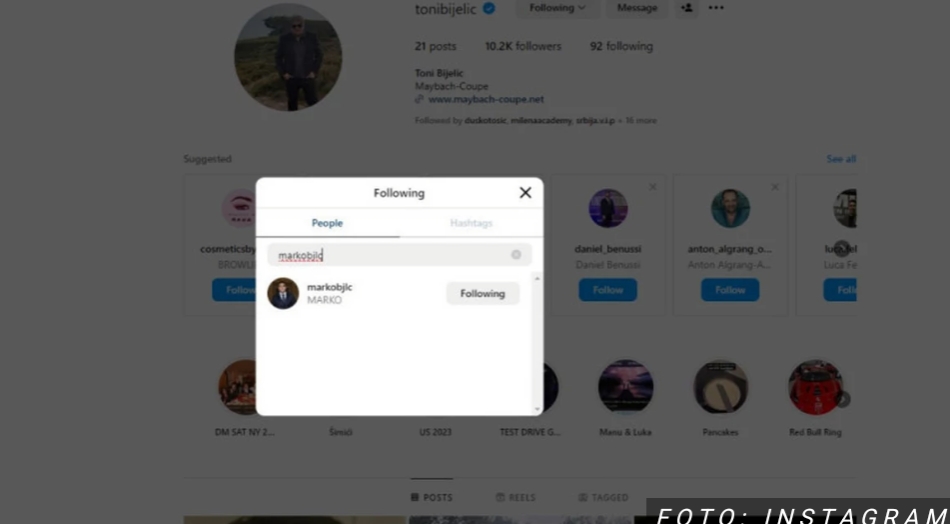Unfollow markobjlc via the Following button
This screenshot has height=524, width=950.
pos(482,293)
